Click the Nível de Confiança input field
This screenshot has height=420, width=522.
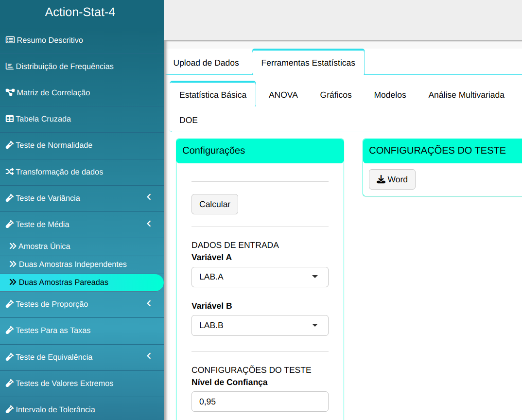(260, 402)
